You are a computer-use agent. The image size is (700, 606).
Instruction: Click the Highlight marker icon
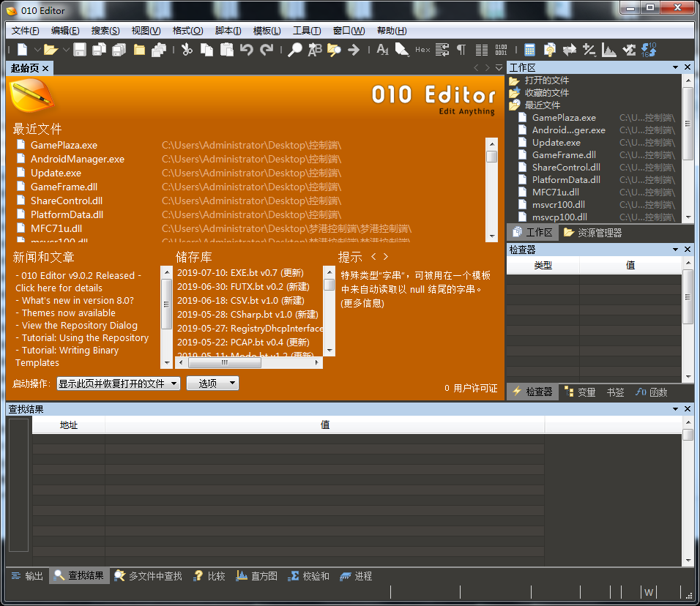[402, 50]
